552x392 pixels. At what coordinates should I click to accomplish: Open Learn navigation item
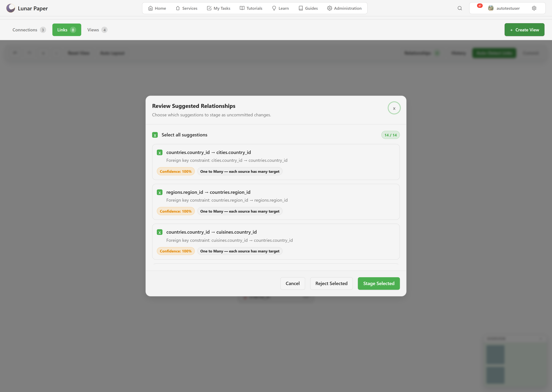point(280,8)
